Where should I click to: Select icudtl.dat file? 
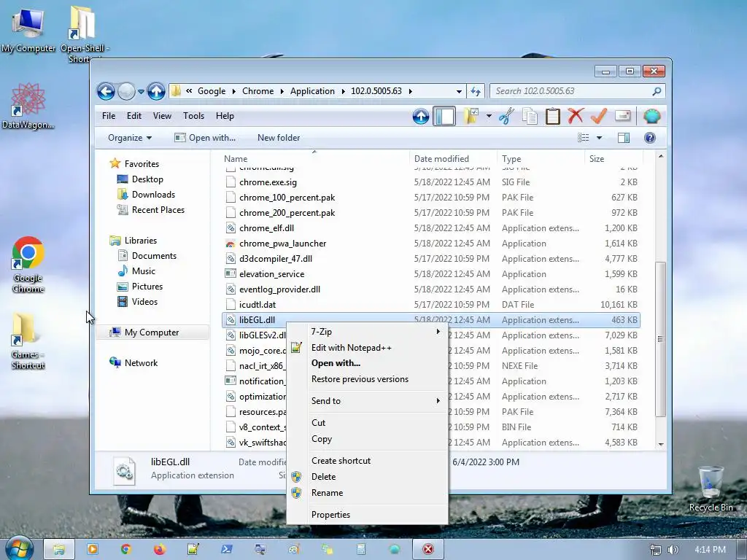[431, 304]
